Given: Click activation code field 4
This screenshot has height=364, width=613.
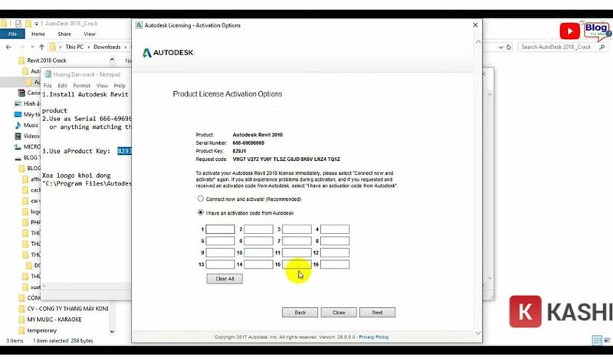Looking at the screenshot, I should click(x=335, y=229).
